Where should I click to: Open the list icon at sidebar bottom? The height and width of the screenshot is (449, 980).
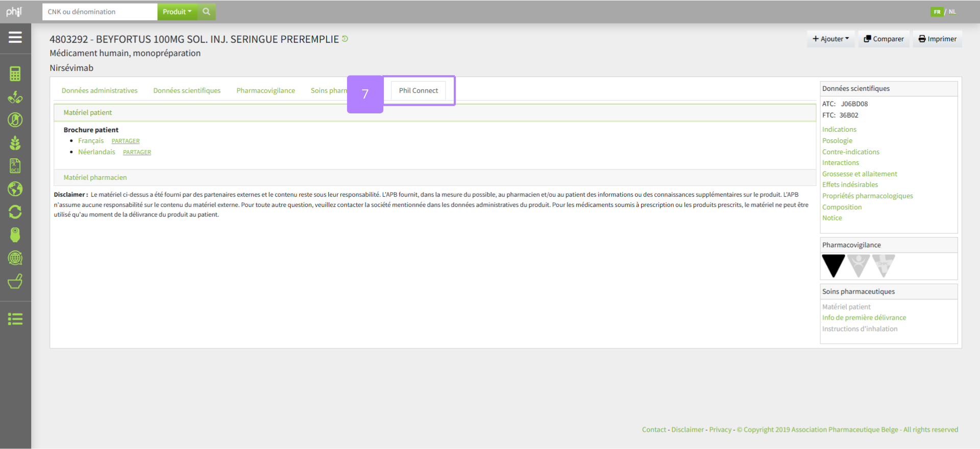coord(15,319)
